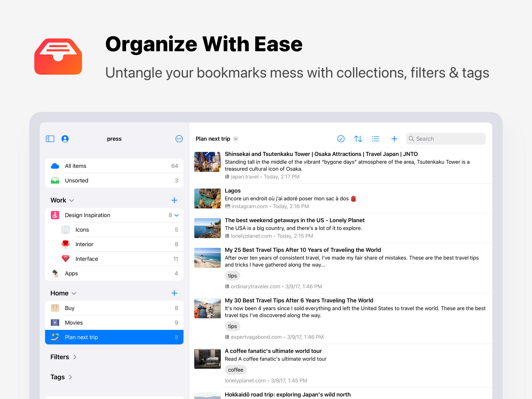The image size is (532, 399).
Task: Select the All items collection
Action: pyautogui.click(x=114, y=166)
